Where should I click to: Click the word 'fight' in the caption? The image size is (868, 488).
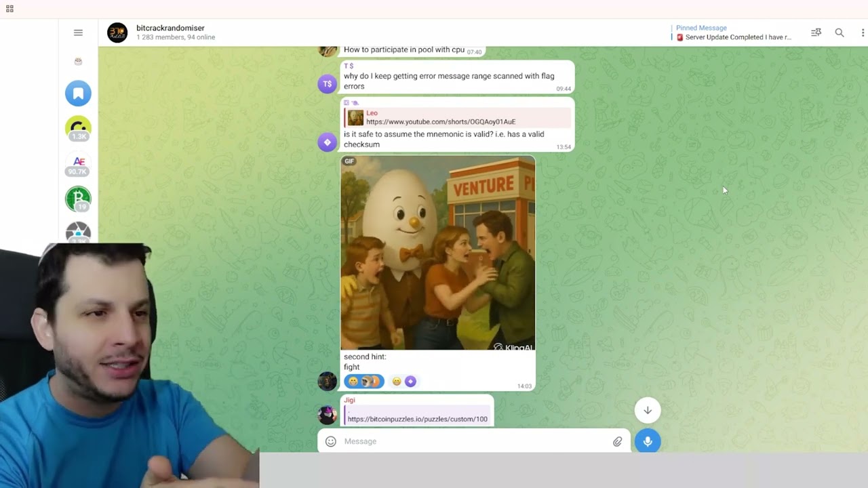coord(352,367)
